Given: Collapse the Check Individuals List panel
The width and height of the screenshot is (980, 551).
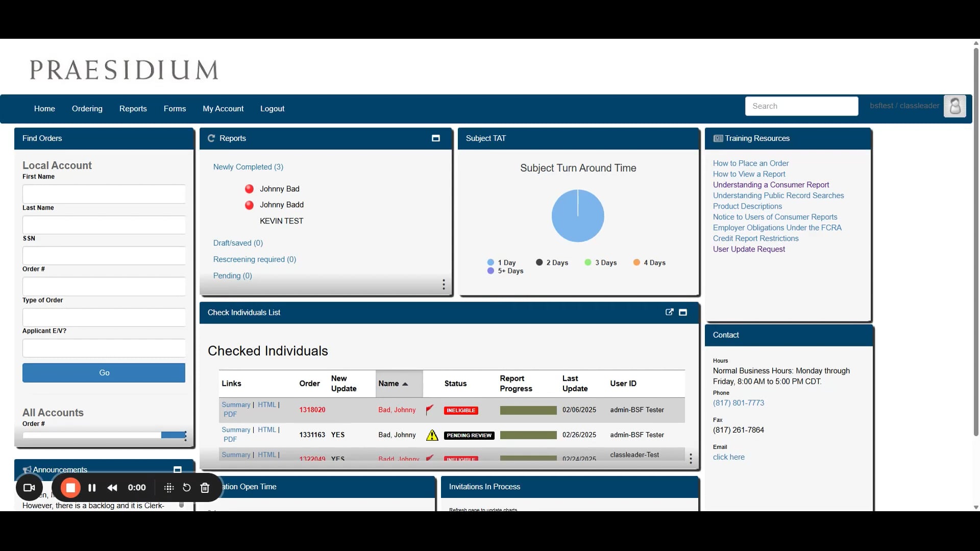Looking at the screenshot, I should pyautogui.click(x=683, y=312).
